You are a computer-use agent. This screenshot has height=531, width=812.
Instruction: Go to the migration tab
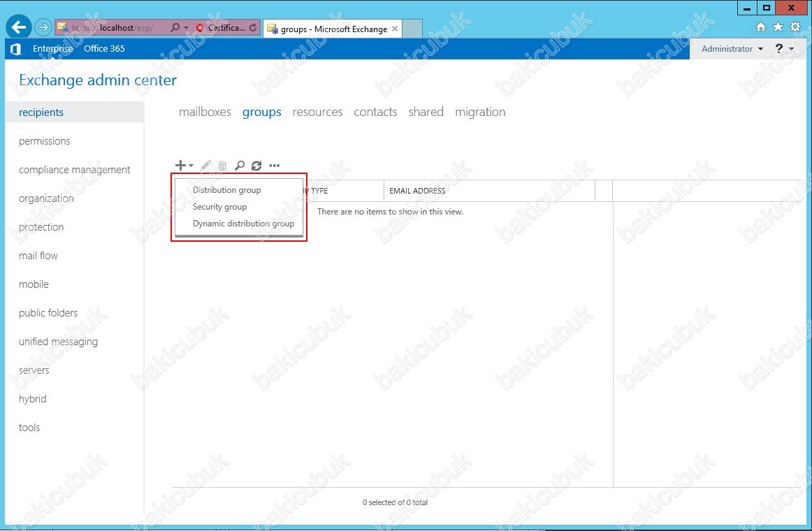[480, 112]
